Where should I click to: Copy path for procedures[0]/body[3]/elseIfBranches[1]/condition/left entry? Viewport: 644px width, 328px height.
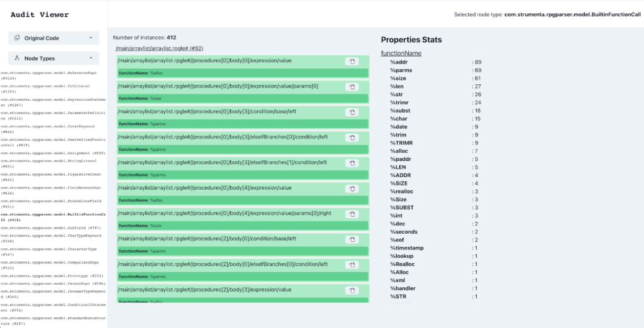(x=353, y=163)
